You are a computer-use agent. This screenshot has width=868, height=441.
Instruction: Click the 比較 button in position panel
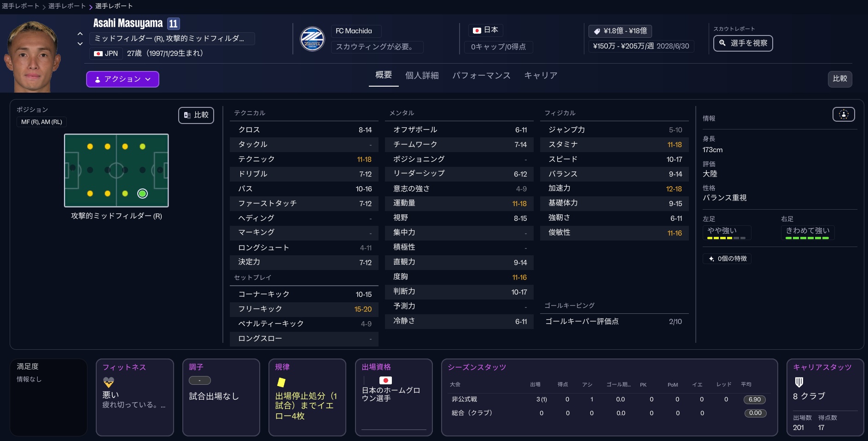[x=196, y=115]
